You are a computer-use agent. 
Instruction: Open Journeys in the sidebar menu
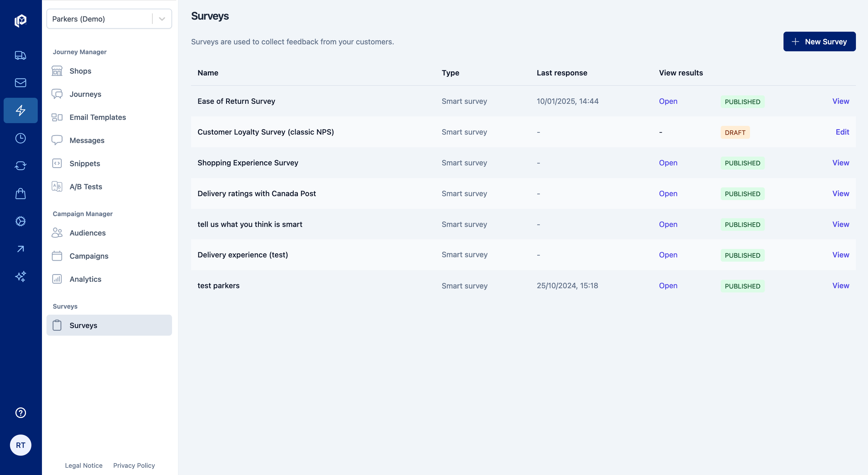pyautogui.click(x=85, y=94)
